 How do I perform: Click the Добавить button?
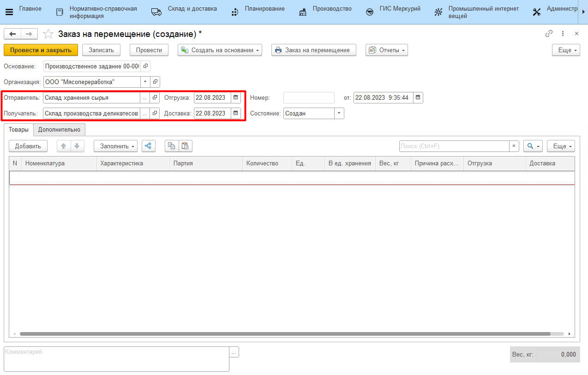coord(28,146)
